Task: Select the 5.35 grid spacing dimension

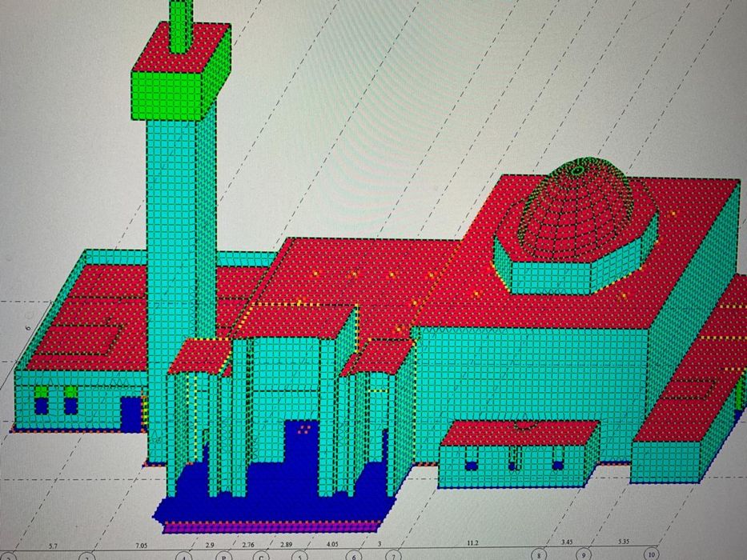Action: coord(623,542)
